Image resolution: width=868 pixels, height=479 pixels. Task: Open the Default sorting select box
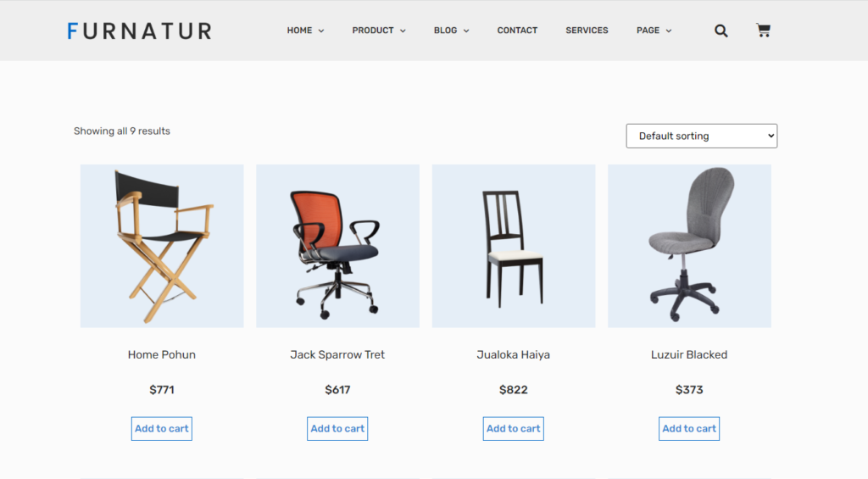701,136
